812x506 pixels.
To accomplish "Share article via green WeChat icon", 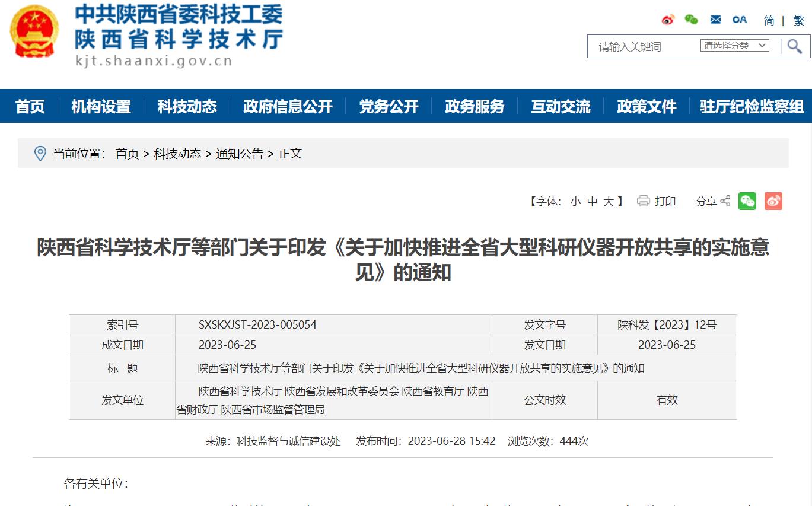I will click(x=747, y=202).
